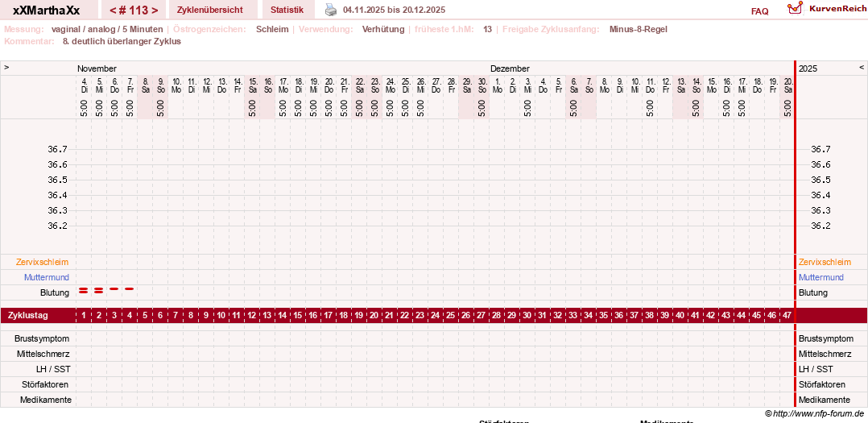The width and height of the screenshot is (868, 423).
Task: Open the FAQ link
Action: click(x=759, y=11)
